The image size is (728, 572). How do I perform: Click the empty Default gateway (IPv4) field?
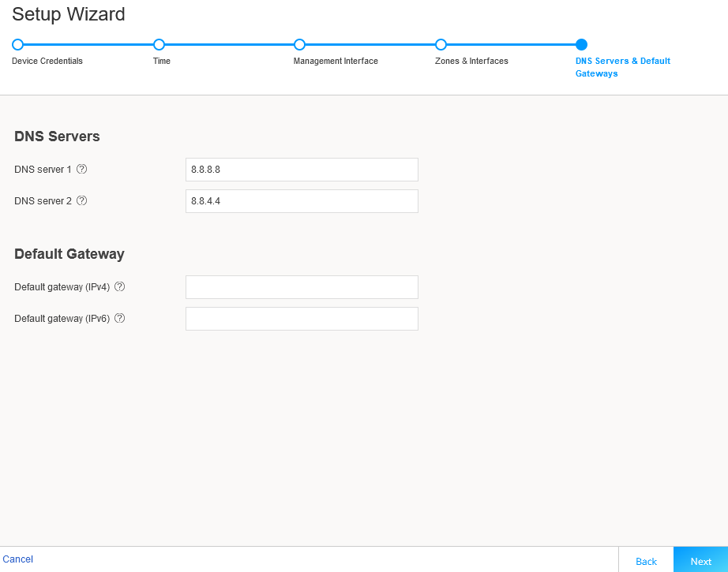pyautogui.click(x=301, y=286)
